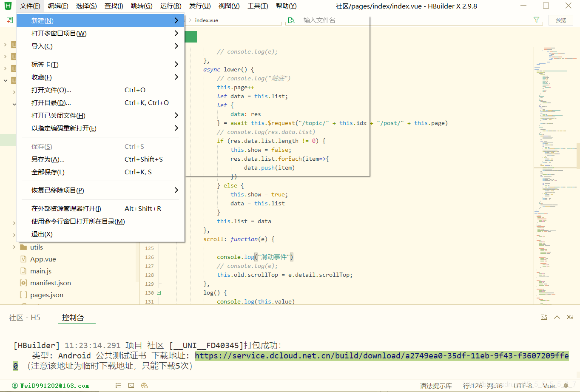Open the 选择(S) menu
580x392 pixels.
86,6
